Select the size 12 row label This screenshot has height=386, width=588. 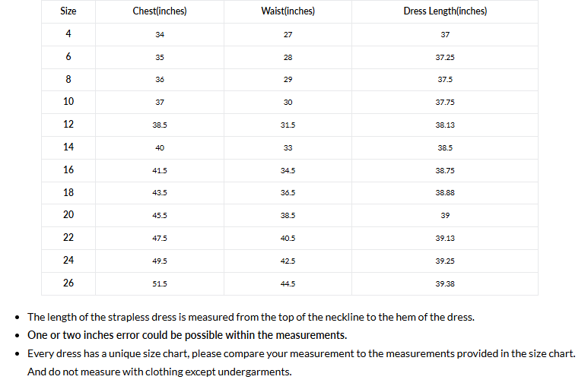point(68,124)
